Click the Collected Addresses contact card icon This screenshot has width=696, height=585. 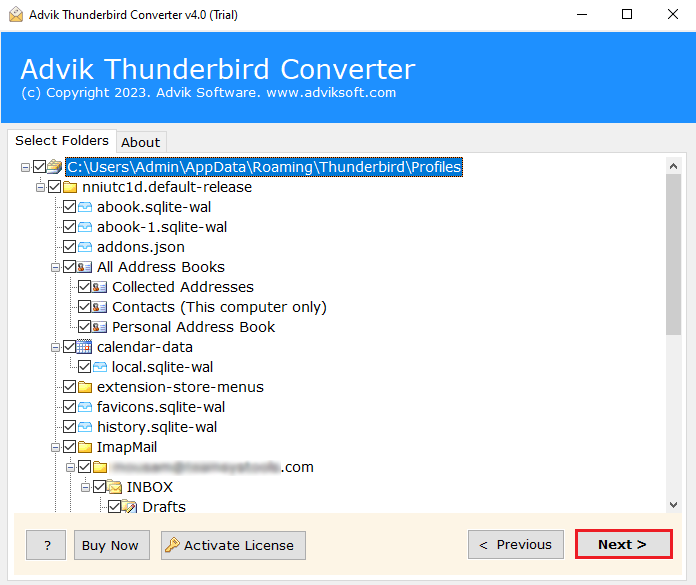99,287
